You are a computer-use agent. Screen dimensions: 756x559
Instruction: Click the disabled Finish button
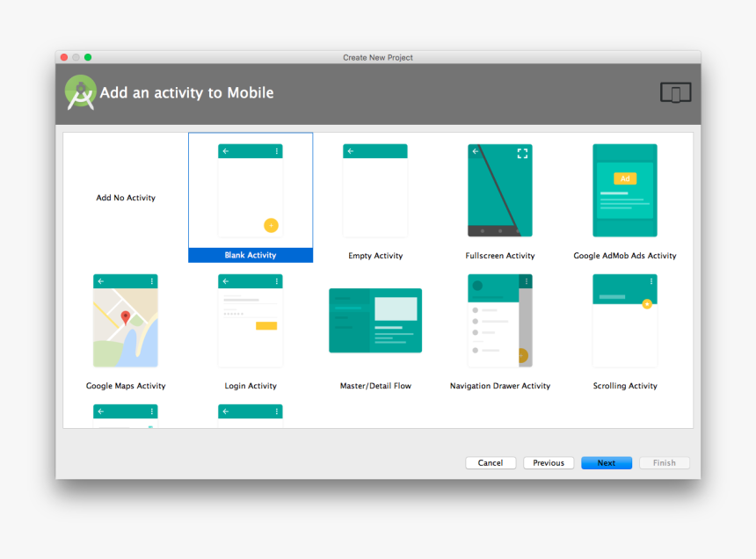coord(664,462)
